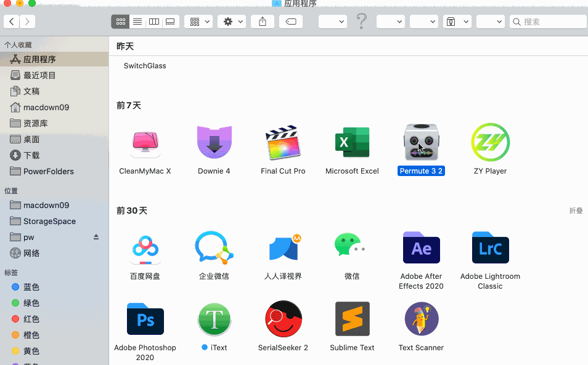Select the Adobe Lightroom Classic folder
Screen dimensions: 588x365
490,247
